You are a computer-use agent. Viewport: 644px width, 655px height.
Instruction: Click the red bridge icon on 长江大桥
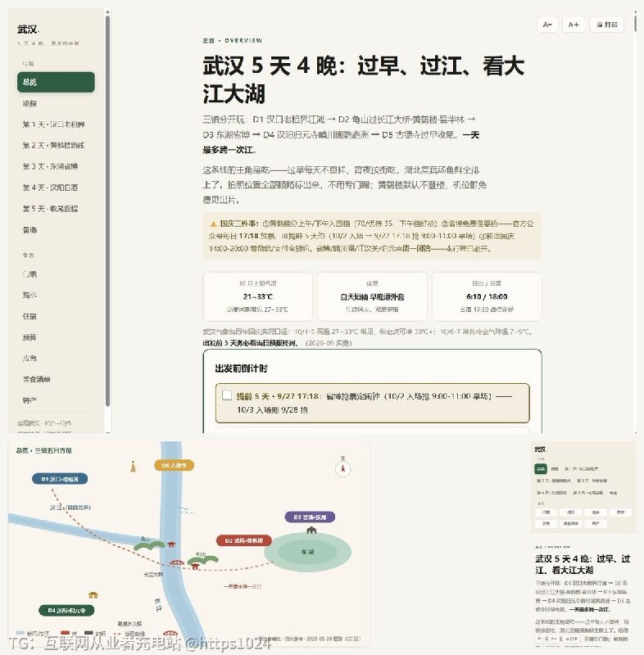tap(177, 562)
